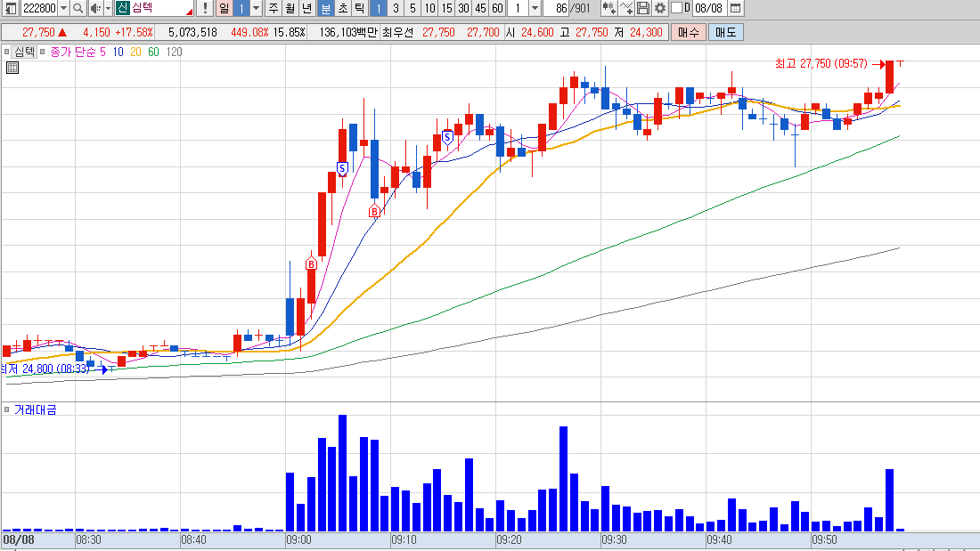Expand the day period dropdown arrow

click(x=256, y=8)
